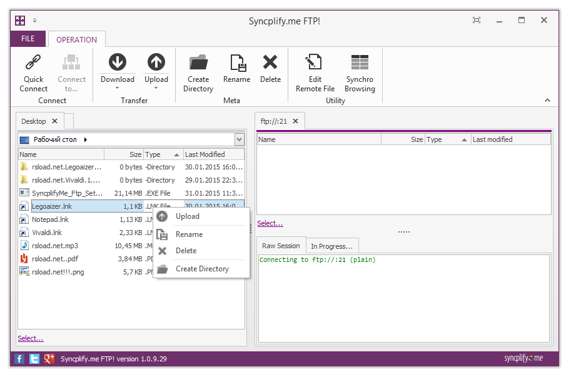Open the syncplify.me logo link
Viewport: 586px width, 392px height.
point(523,358)
